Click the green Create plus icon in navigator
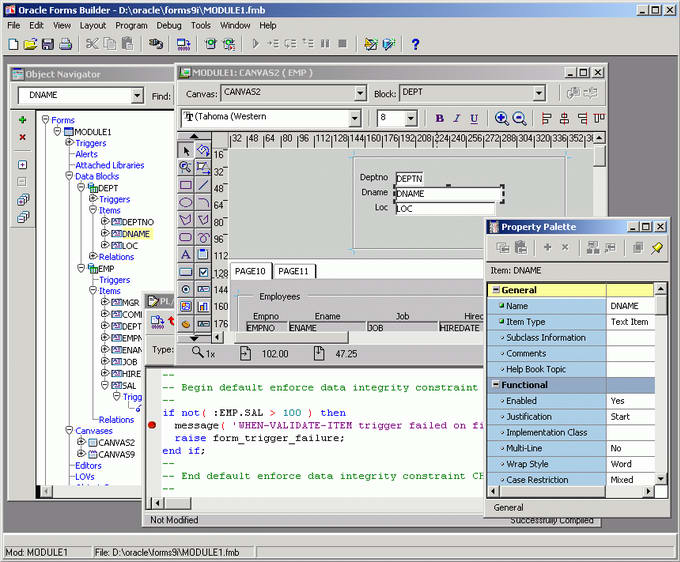The width and height of the screenshot is (680, 562). pos(23,120)
